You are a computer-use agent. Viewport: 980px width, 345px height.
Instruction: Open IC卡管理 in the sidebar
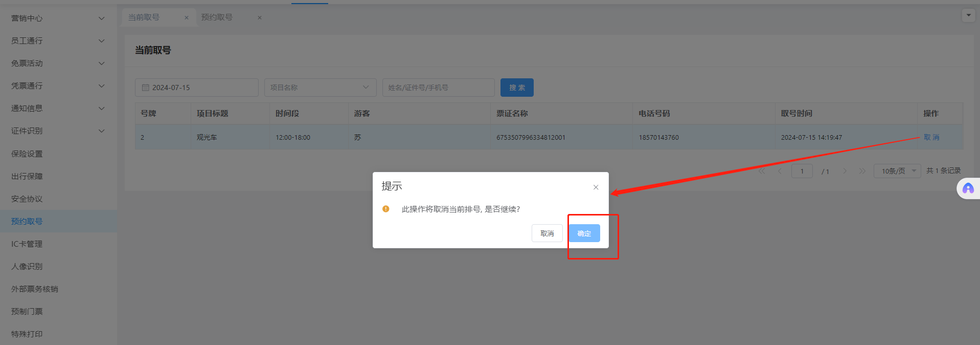pyautogui.click(x=27, y=244)
